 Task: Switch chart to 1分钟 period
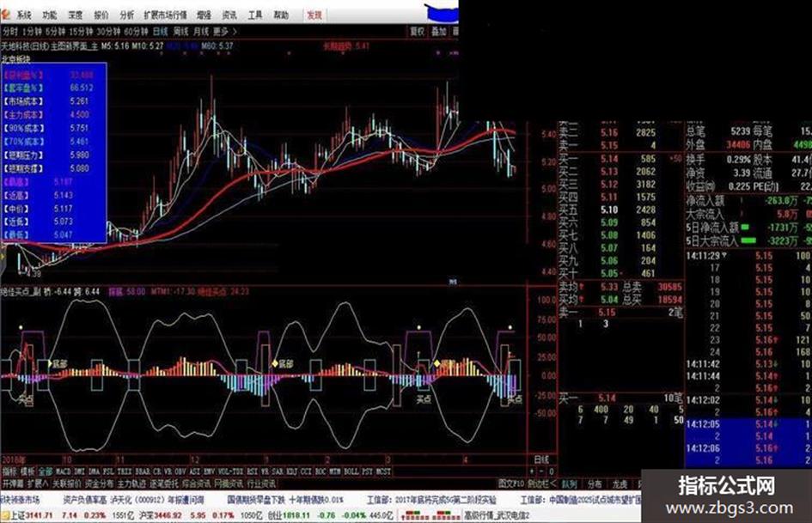[x=32, y=32]
